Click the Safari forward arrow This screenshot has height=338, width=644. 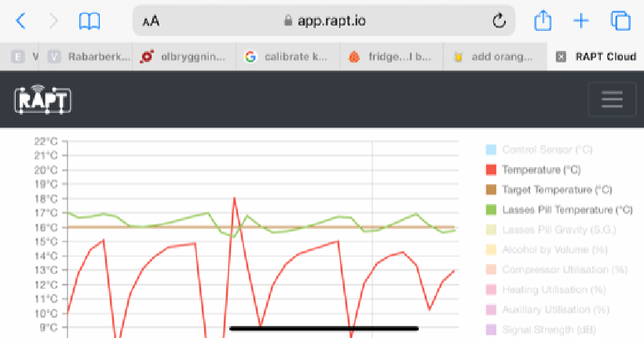(53, 20)
